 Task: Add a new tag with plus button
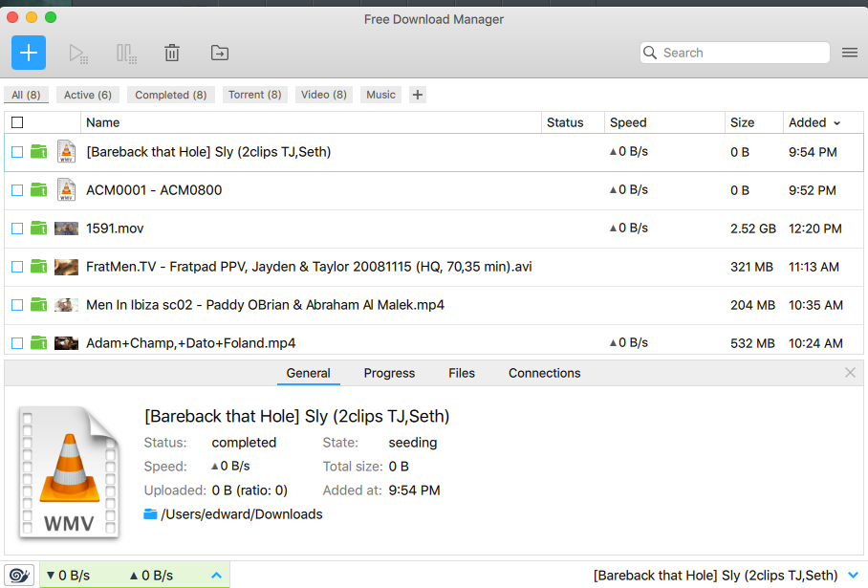pos(418,95)
